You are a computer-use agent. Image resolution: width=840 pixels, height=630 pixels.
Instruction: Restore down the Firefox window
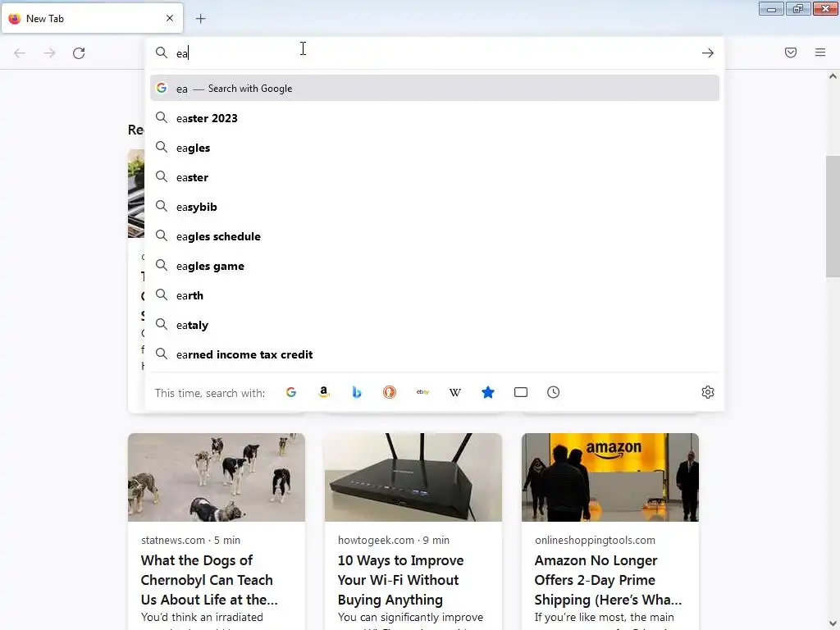[x=798, y=9]
